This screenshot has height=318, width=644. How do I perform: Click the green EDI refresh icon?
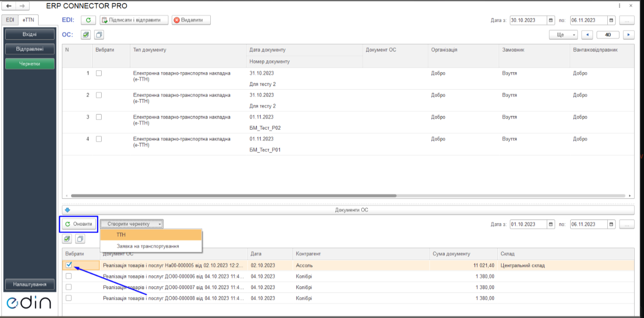point(88,20)
